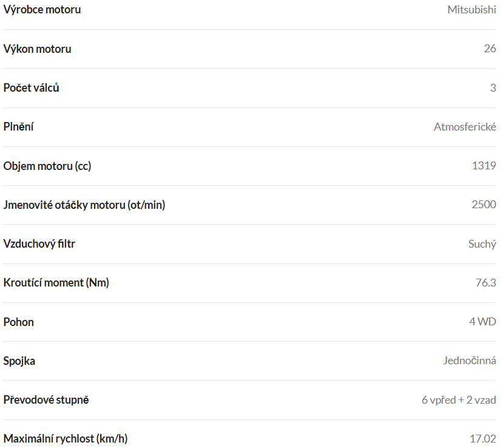Select the engine displacement value 1319
Viewport: 503px width, 448px height.
(484, 166)
